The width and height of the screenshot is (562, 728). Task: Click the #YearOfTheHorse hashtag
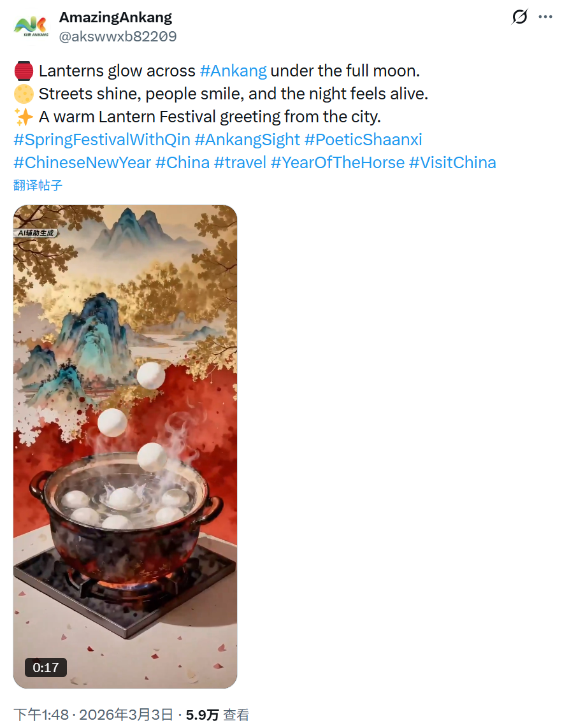pos(338,162)
